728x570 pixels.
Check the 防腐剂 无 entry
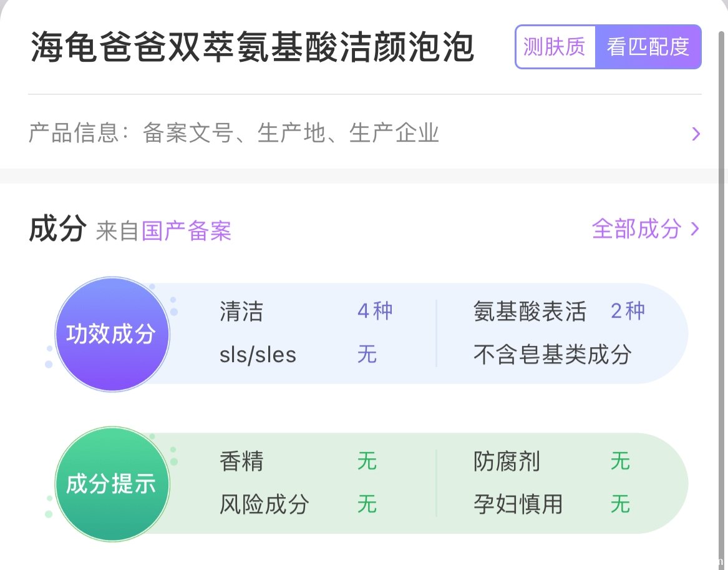coord(507,462)
